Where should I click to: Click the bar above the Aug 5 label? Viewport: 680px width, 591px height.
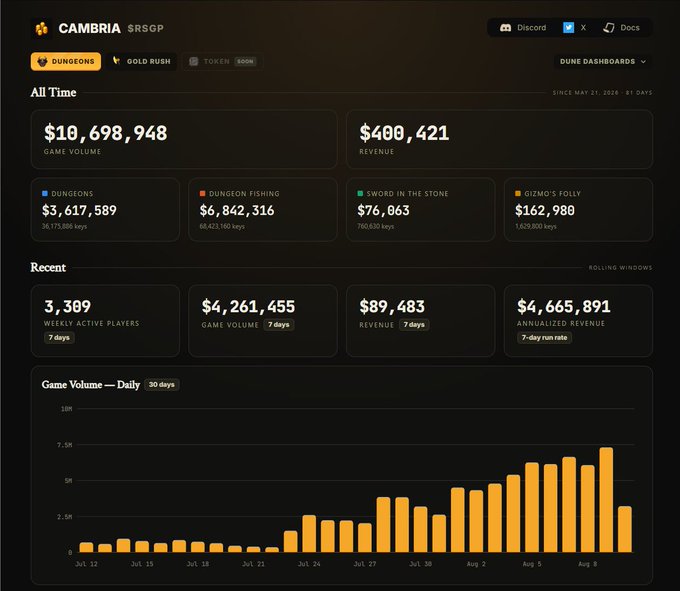pos(532,507)
